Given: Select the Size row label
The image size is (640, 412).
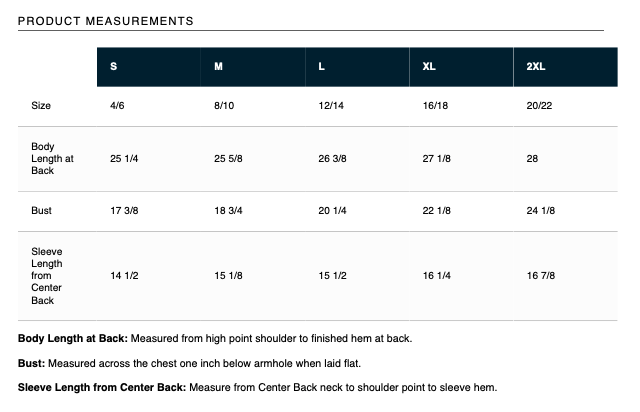Looking at the screenshot, I should pyautogui.click(x=41, y=105).
